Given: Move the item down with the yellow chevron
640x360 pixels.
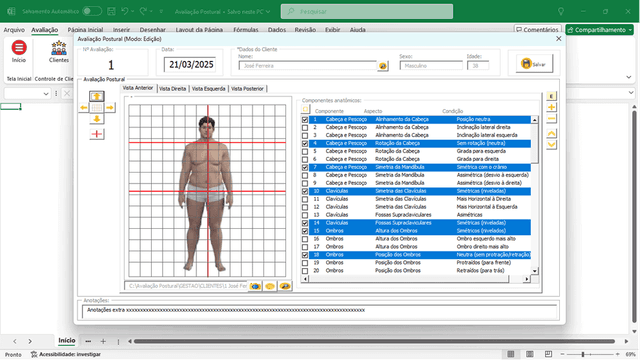Looking at the screenshot, I should click(551, 144).
